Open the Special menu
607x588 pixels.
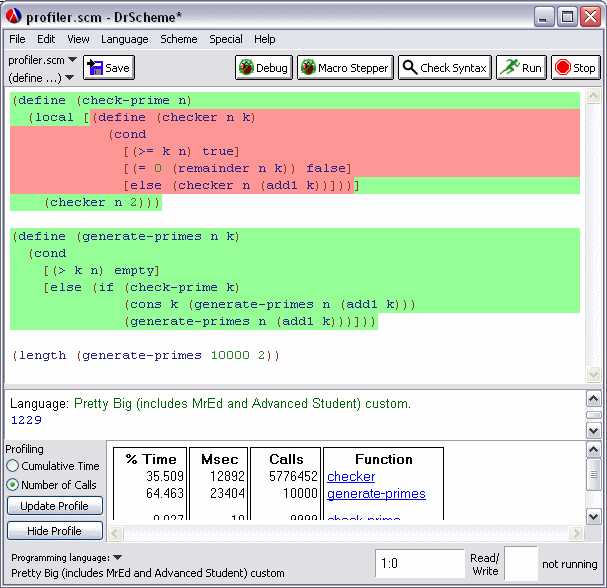(x=226, y=39)
